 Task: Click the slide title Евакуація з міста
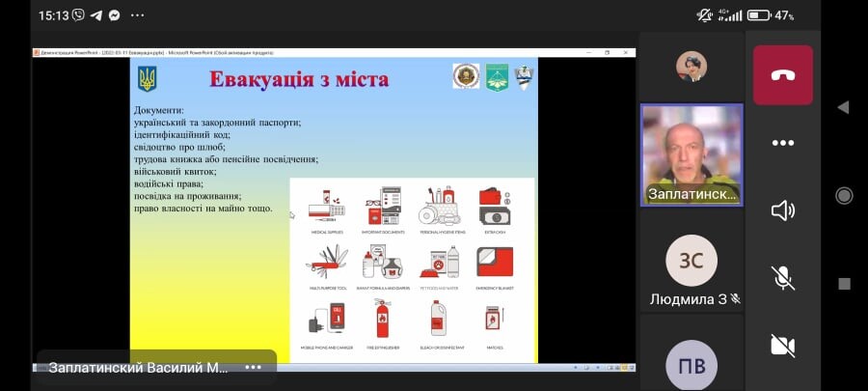299,79
